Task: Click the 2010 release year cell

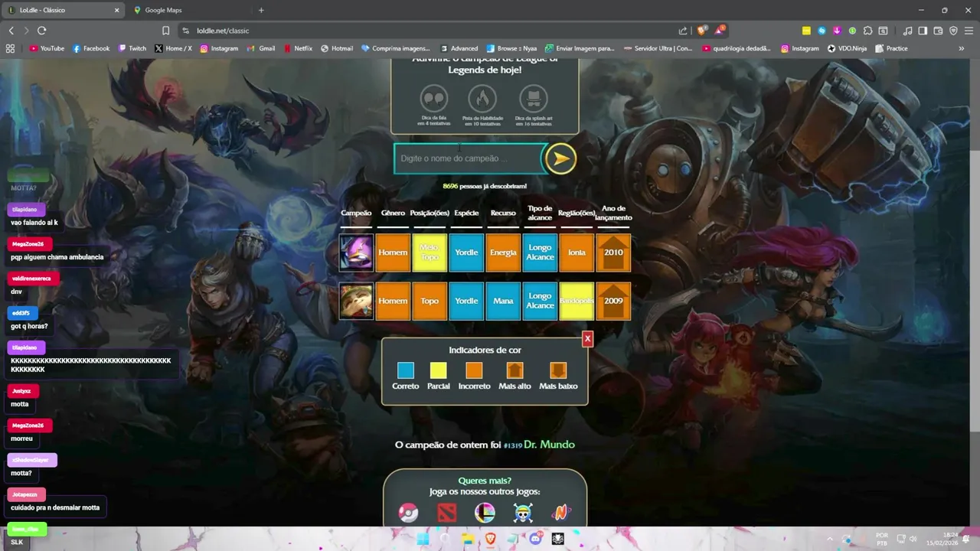Action: pos(613,253)
